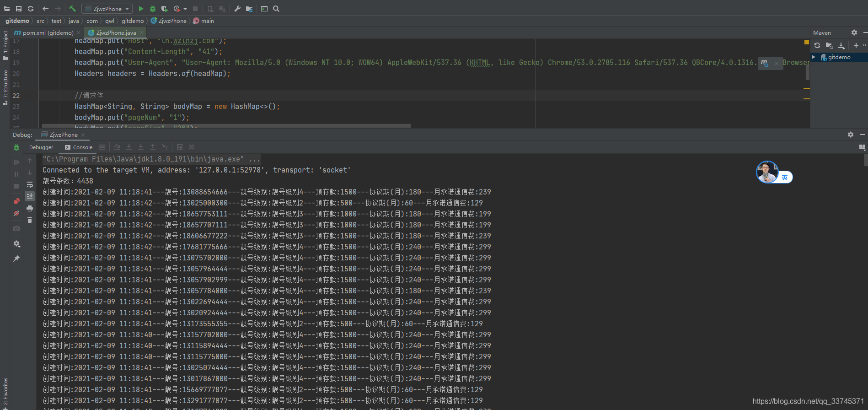The width and height of the screenshot is (868, 410).
Task: Click the main method breadcrumb
Action: point(204,21)
